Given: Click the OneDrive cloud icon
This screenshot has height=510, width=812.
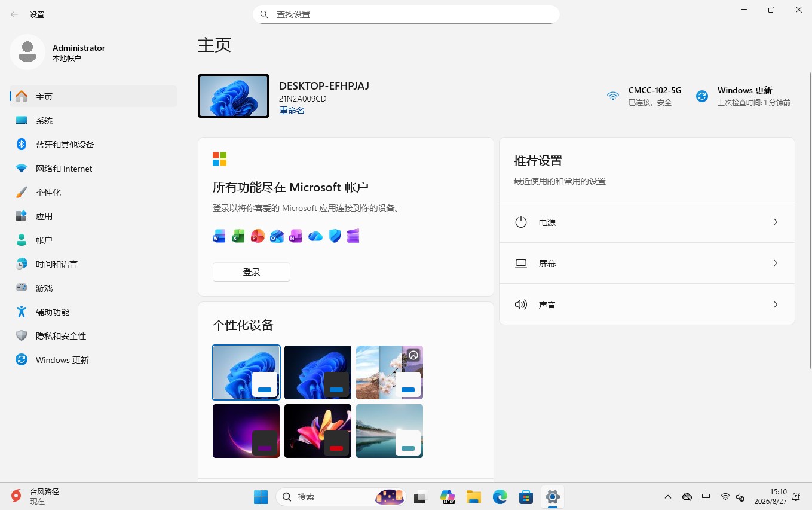Looking at the screenshot, I should (x=315, y=236).
